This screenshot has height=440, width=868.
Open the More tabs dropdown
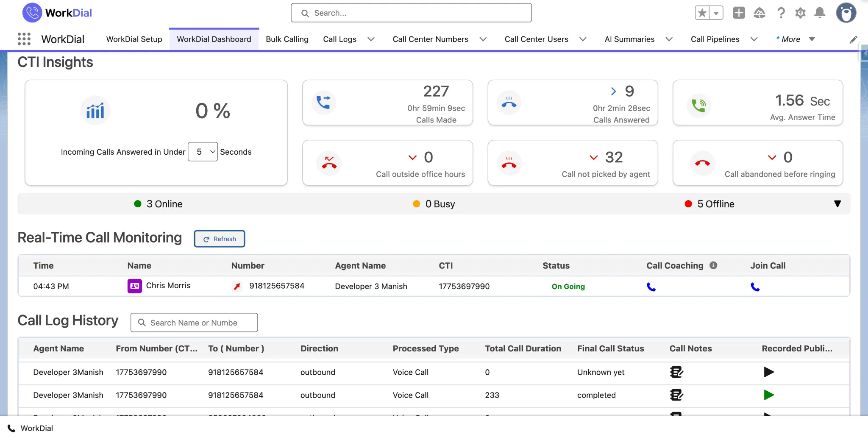(x=796, y=39)
